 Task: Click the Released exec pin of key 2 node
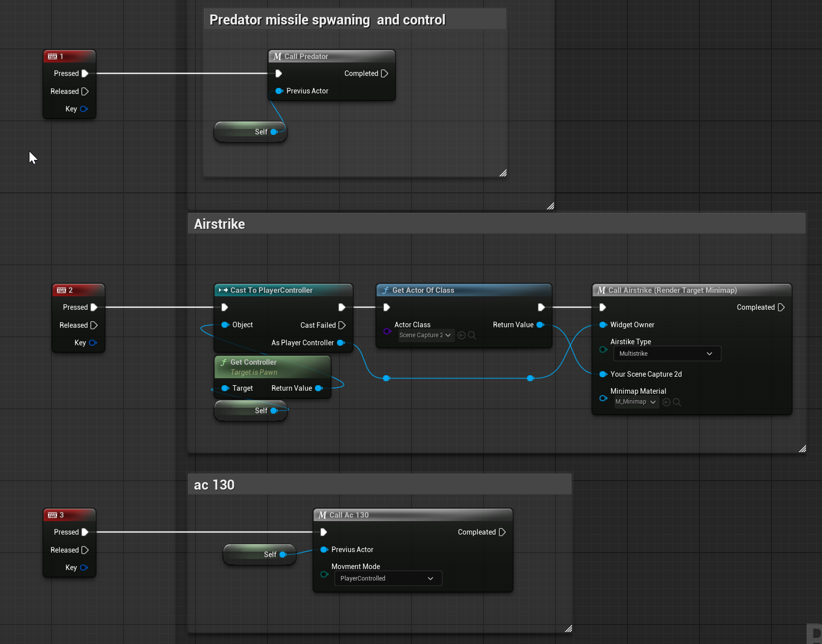tap(94, 325)
